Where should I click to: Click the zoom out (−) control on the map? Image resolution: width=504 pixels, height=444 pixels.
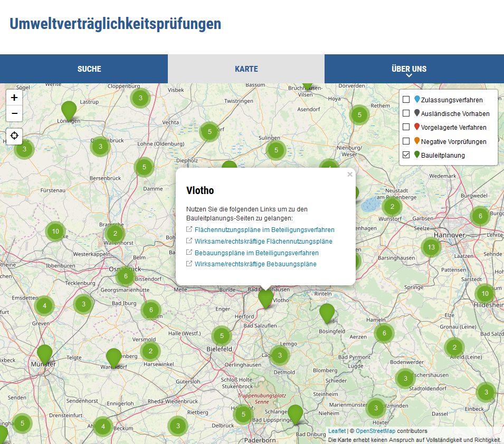pos(14,114)
